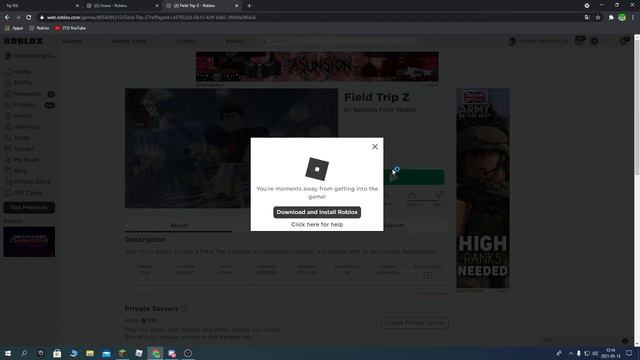The width and height of the screenshot is (640, 360).
Task: Open the notification center in system tray
Action: point(629,353)
